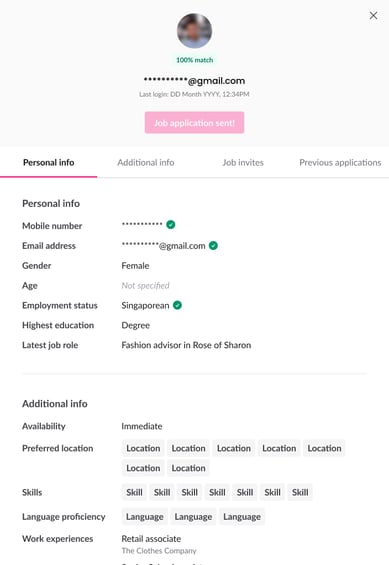Close the candidate profile panel
Image resolution: width=389 pixels, height=565 pixels.
click(x=373, y=15)
